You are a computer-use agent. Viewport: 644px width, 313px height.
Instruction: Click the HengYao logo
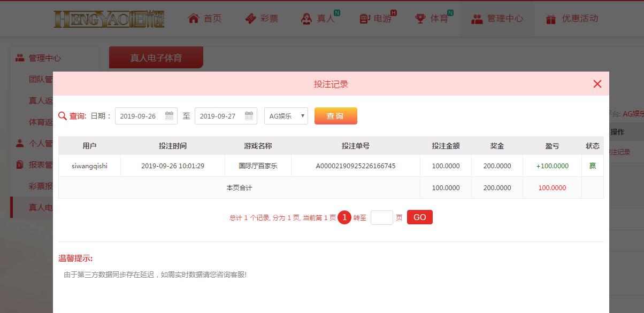pos(109,19)
